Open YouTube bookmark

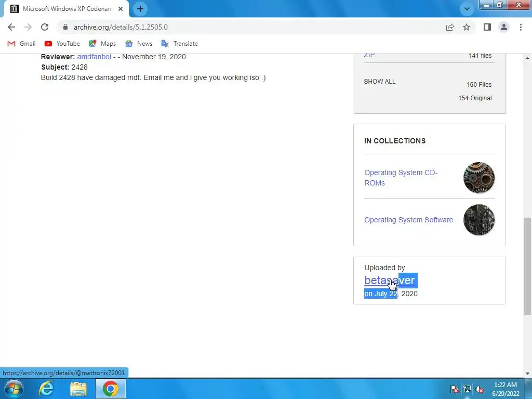62,44
